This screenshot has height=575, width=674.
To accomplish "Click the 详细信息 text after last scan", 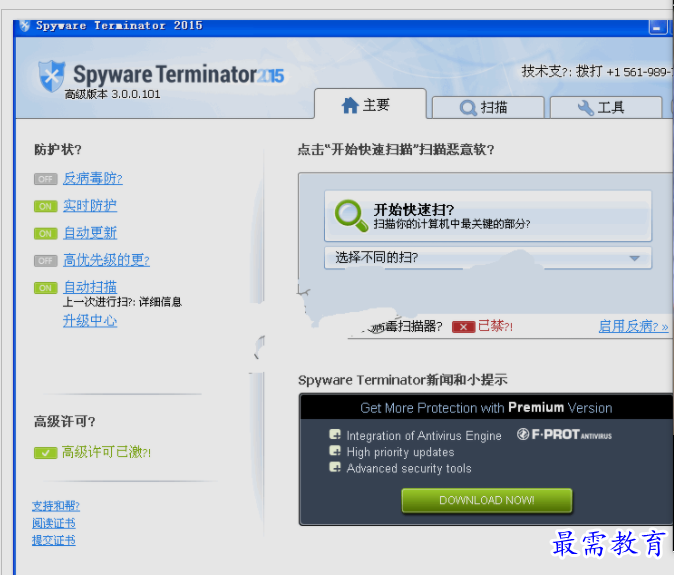I will [x=160, y=302].
